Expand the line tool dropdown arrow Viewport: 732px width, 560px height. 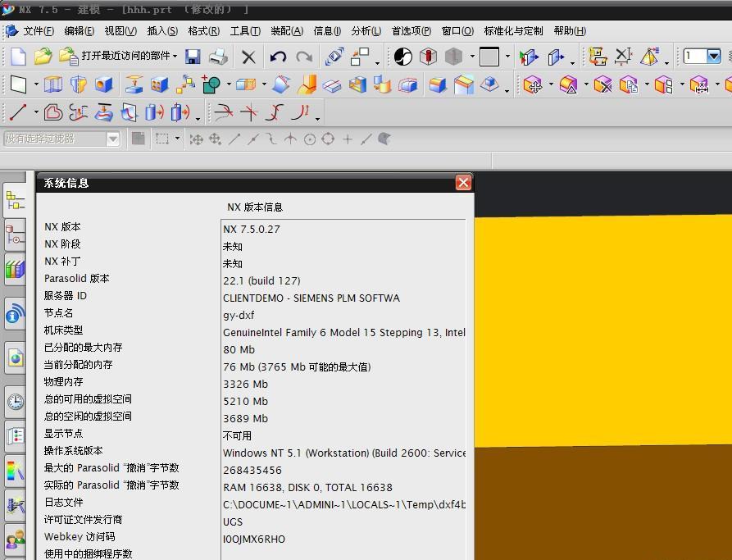coord(36,112)
